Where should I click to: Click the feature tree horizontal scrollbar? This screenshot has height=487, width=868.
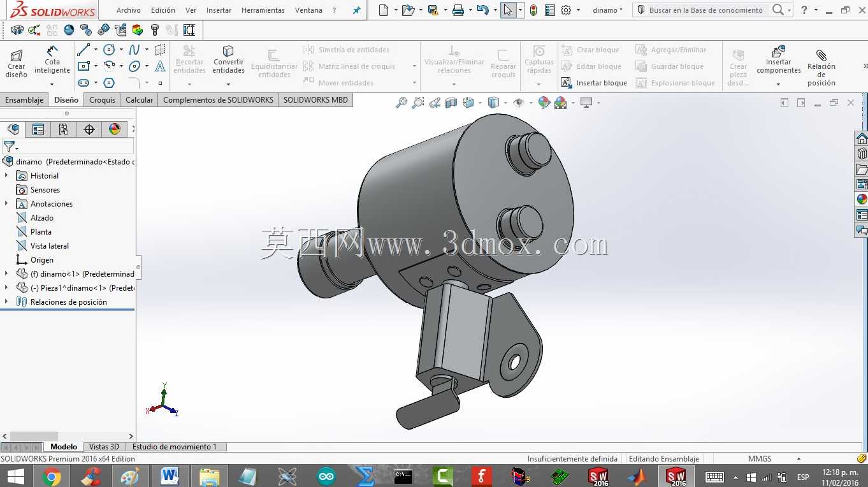point(35,436)
